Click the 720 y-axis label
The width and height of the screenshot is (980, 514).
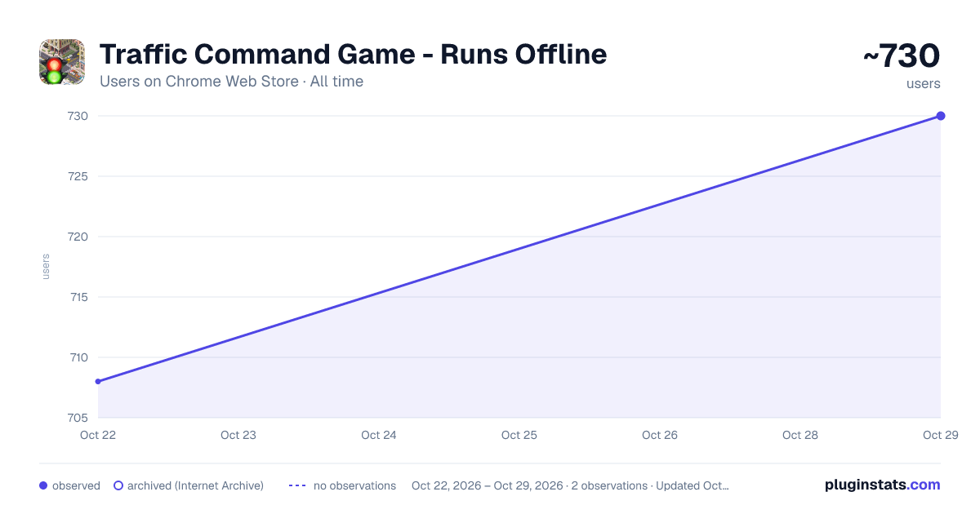coord(78,237)
